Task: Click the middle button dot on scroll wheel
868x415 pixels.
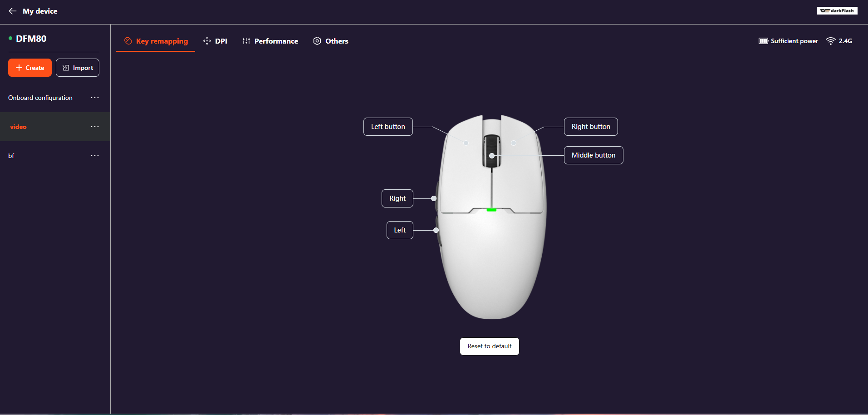Action: click(x=492, y=156)
